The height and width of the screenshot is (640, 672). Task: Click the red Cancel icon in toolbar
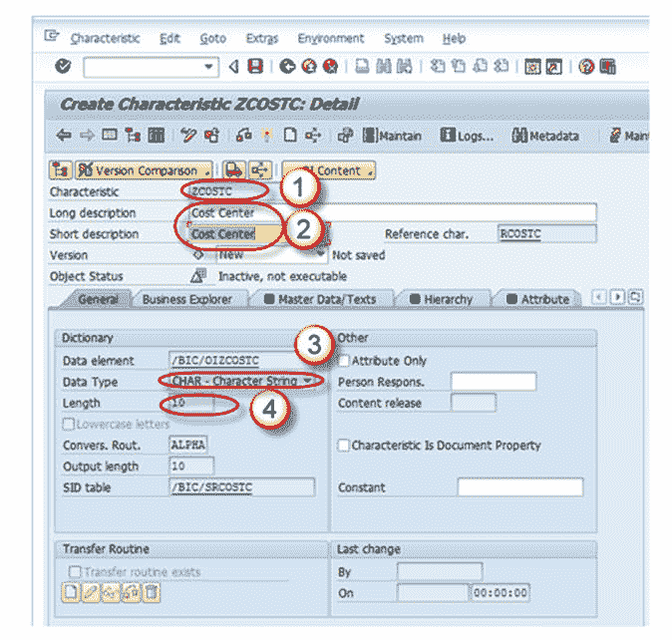pyautogui.click(x=330, y=67)
